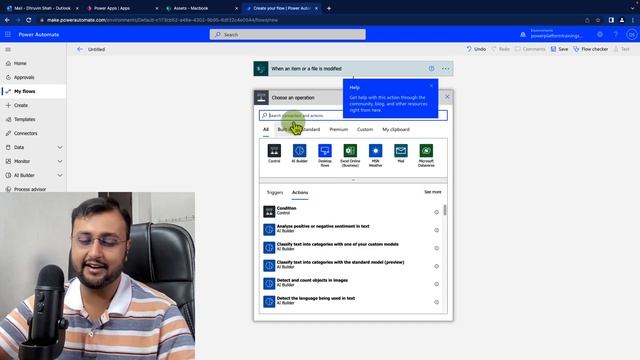Click the top Search box
The height and width of the screenshot is (360, 640).
(288, 35)
